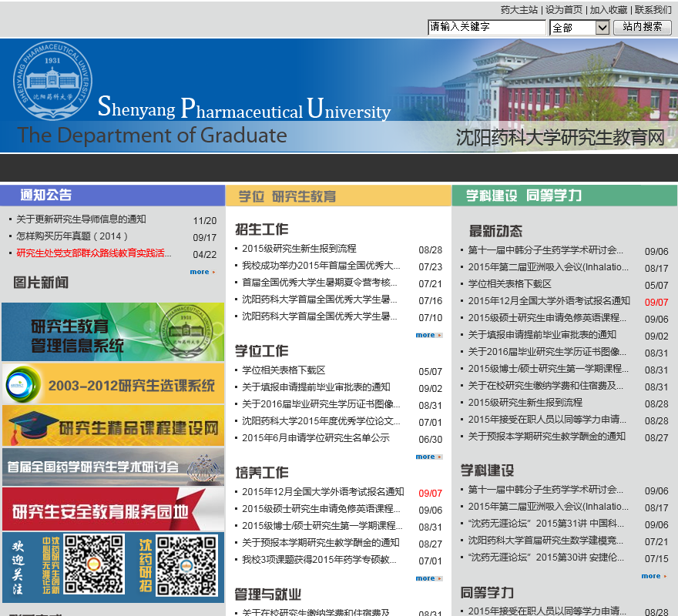Open 2015年12月全国大学外语考试报名通知 under 培养工作
Image resolution: width=678 pixels, height=616 pixels.
pos(323,491)
